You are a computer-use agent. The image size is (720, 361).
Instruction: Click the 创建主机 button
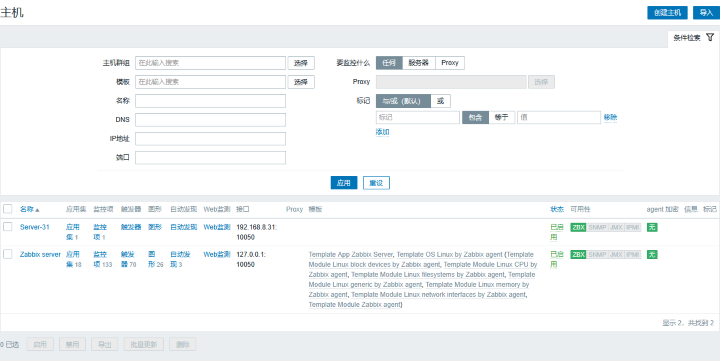667,13
